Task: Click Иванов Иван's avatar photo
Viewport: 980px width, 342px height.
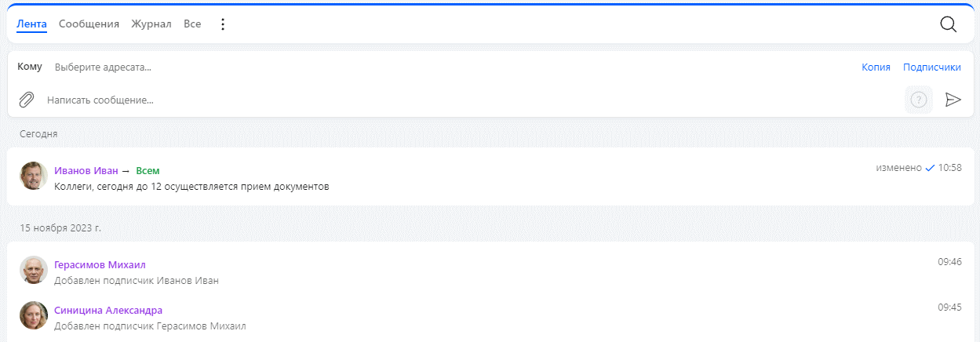Action: pyautogui.click(x=34, y=176)
